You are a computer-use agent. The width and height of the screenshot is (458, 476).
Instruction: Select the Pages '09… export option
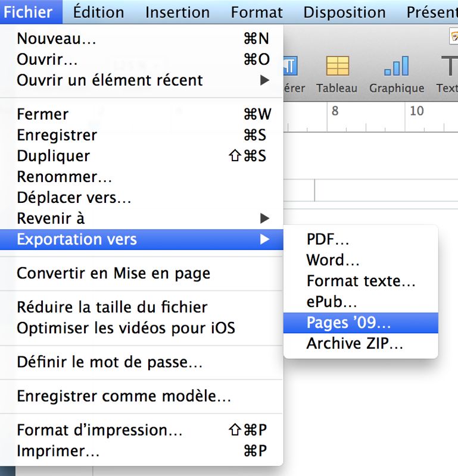tap(349, 322)
